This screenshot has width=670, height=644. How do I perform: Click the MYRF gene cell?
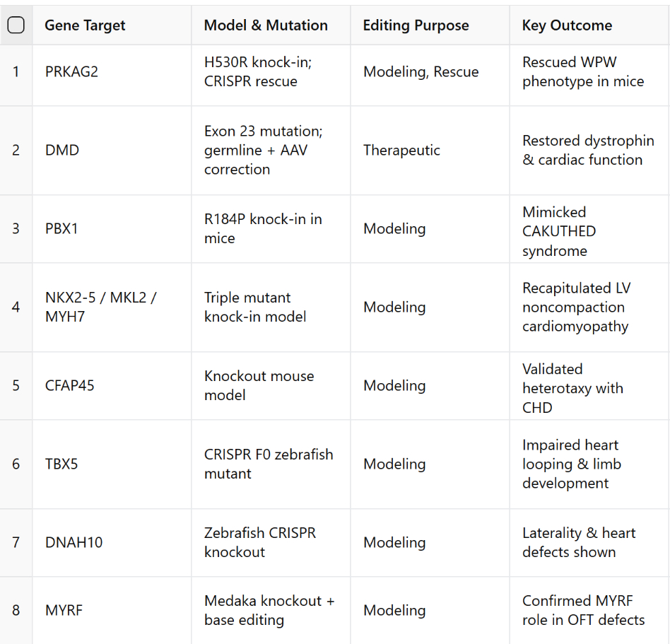click(x=64, y=610)
